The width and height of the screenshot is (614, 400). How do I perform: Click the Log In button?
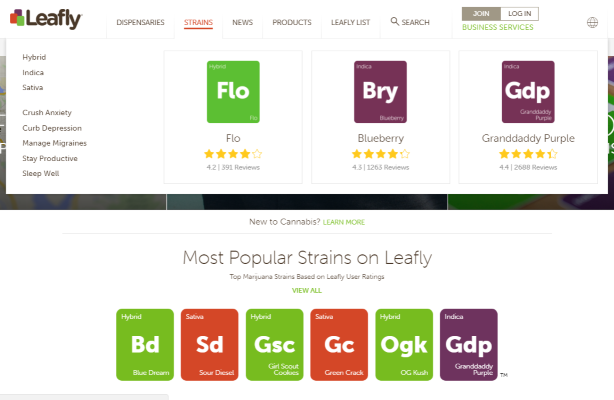tap(520, 14)
